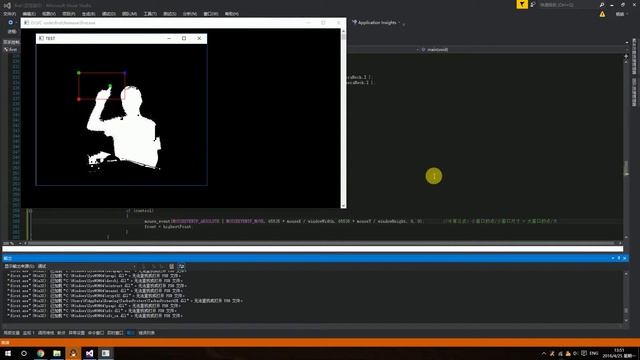Click the Output panel pin icon
This screenshot has width=640, height=360.
tap(619, 258)
